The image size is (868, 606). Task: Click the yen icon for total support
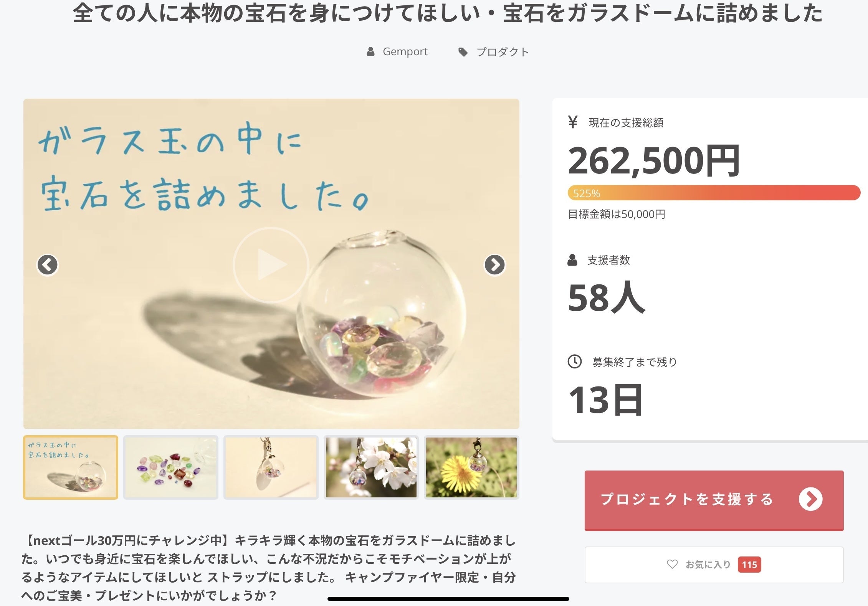point(573,122)
